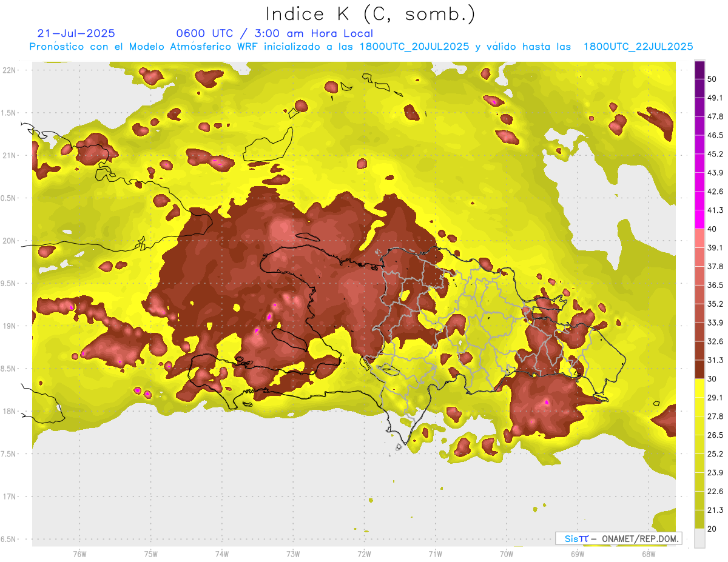Screen dimensions: 728x562
Task: Click the "17N" latitude label
Action: pos(10,497)
